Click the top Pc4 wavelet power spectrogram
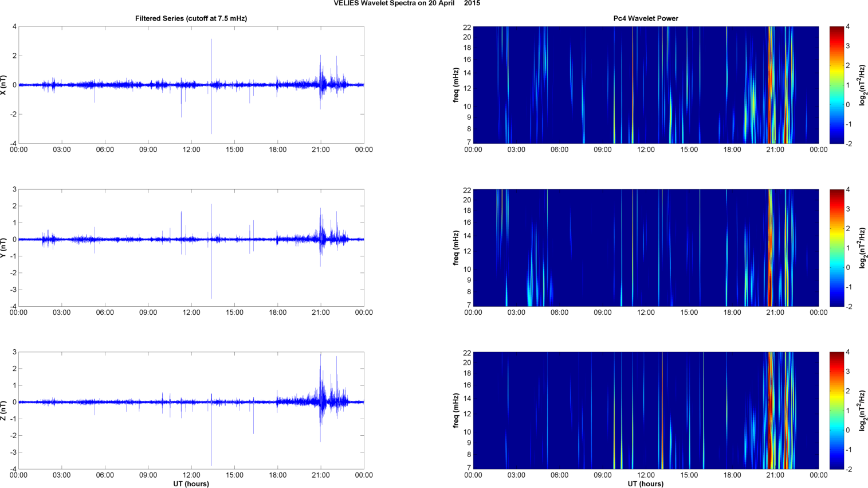This screenshot has height=488, width=868. point(646,85)
